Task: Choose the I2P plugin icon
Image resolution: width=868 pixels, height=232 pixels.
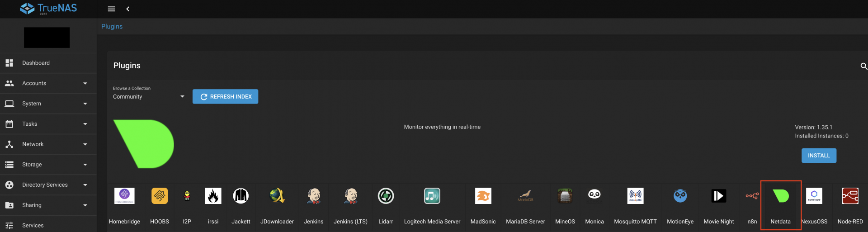Action: [187, 196]
